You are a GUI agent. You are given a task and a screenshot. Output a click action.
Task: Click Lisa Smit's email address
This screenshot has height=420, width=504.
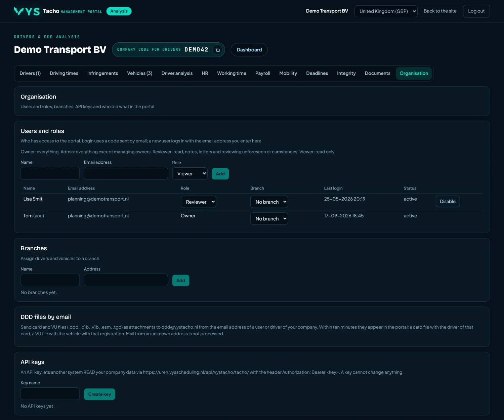(x=98, y=199)
